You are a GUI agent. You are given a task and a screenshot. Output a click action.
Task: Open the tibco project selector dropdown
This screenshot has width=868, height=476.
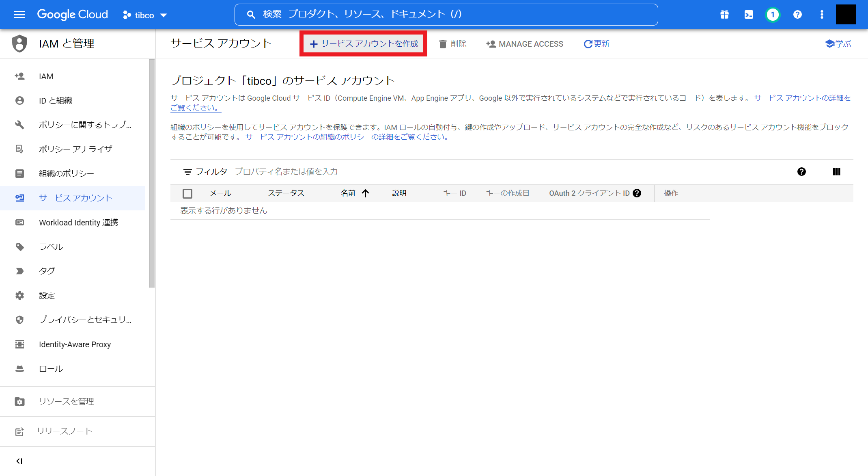click(145, 15)
